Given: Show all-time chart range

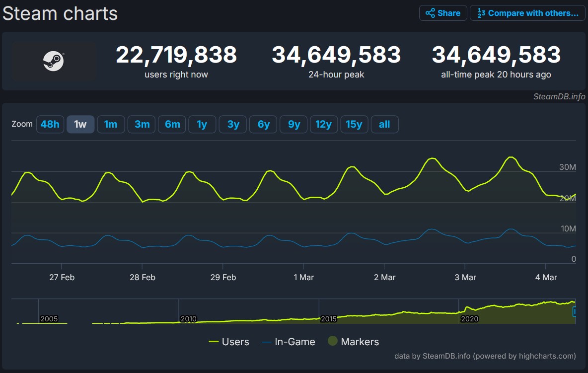Looking at the screenshot, I should tap(384, 124).
